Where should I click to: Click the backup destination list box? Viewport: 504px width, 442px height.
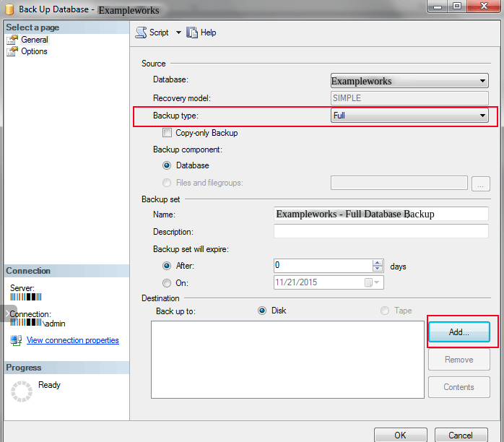click(287, 360)
